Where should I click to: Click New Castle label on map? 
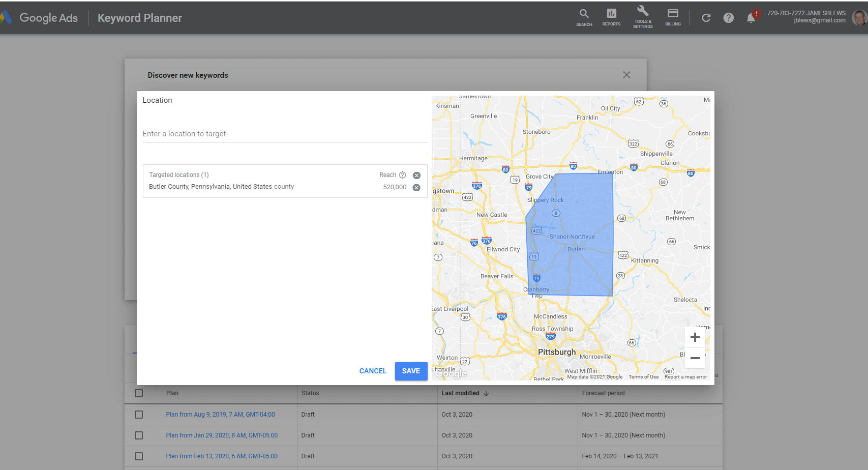point(492,215)
